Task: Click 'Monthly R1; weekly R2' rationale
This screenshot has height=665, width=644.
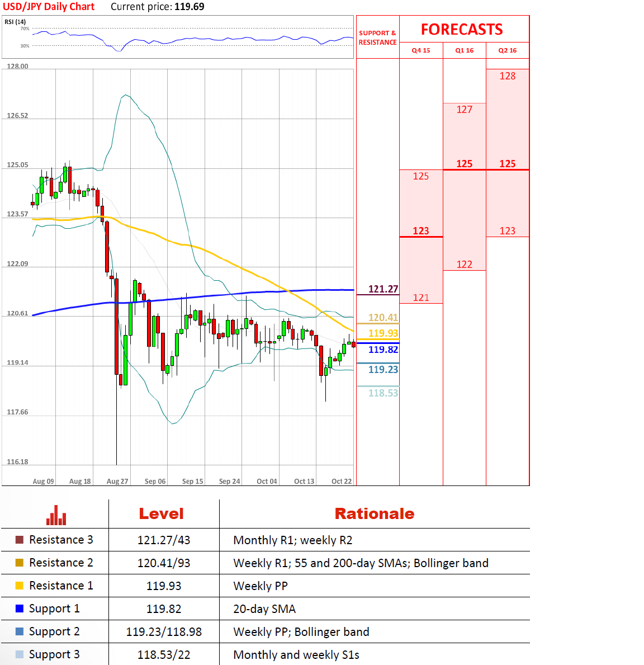Action: (x=293, y=540)
